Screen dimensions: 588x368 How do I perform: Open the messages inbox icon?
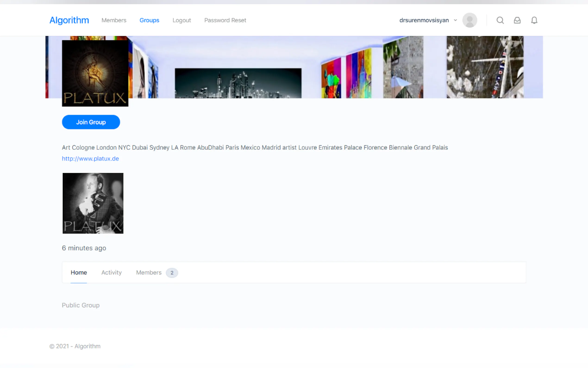[x=517, y=20]
